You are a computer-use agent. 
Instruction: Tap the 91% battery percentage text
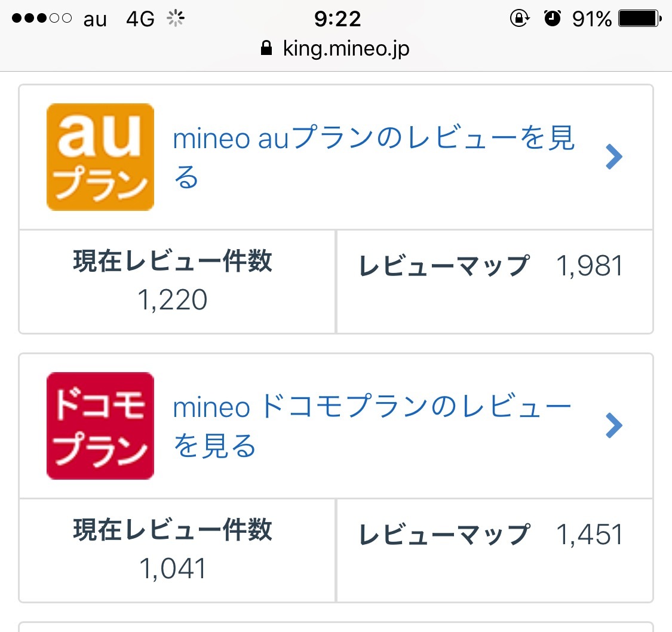[x=591, y=19]
